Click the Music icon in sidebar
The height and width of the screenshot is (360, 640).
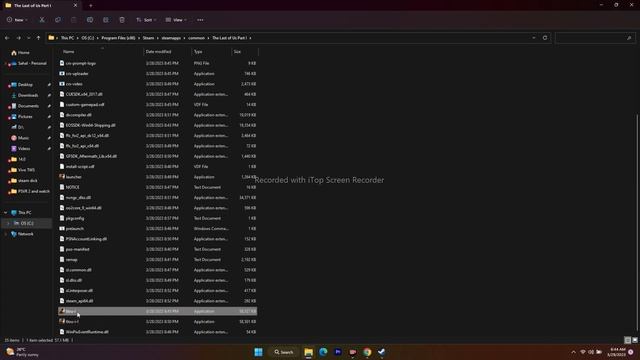tap(13, 138)
